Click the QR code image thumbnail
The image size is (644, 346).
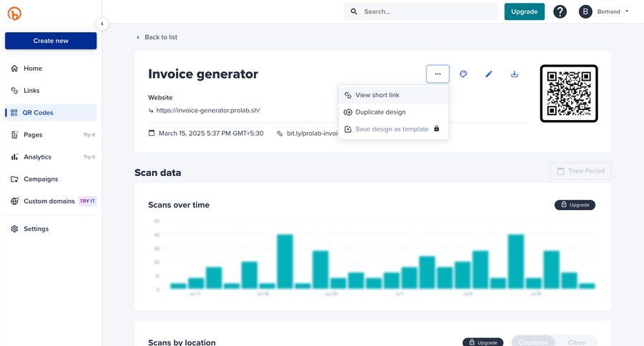click(x=569, y=94)
